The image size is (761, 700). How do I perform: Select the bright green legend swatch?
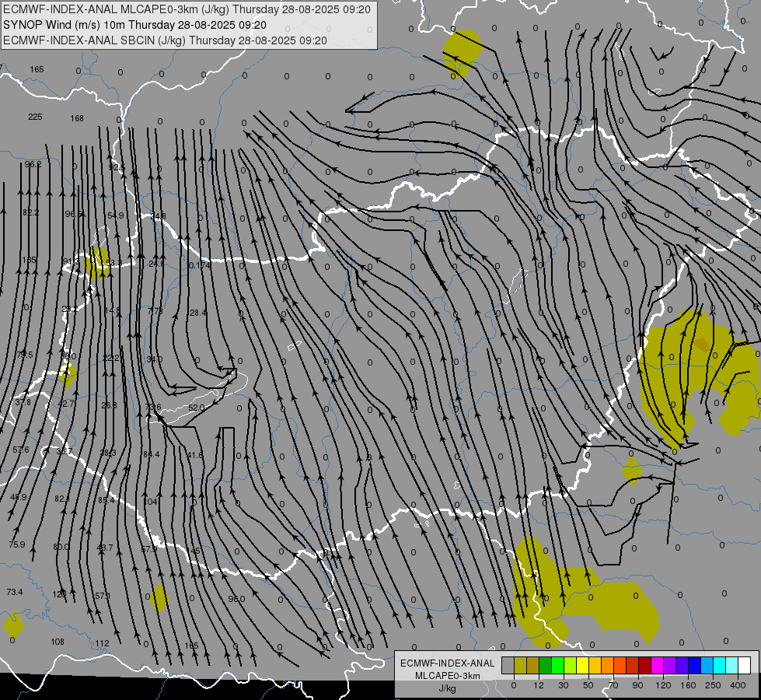(557, 666)
